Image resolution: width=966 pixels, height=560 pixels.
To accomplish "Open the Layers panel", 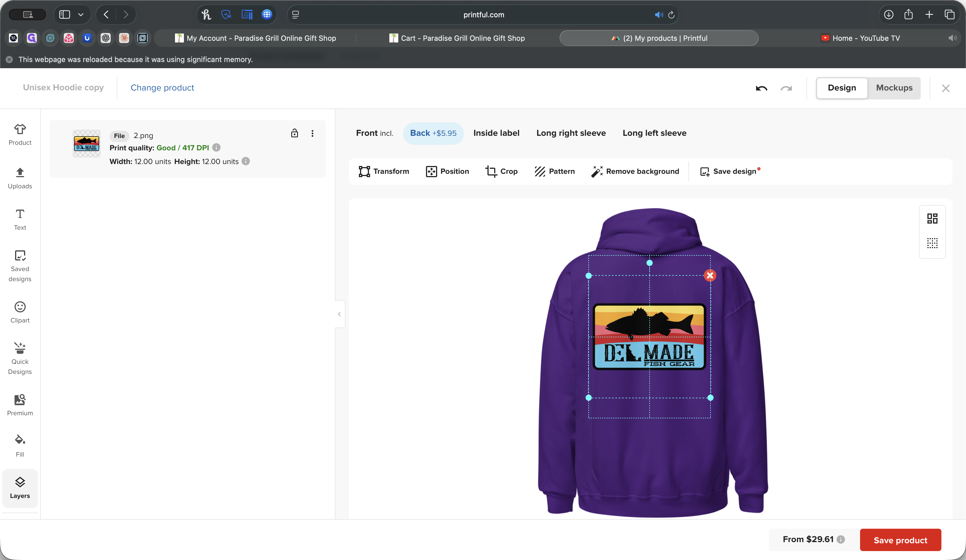I will coord(20,488).
